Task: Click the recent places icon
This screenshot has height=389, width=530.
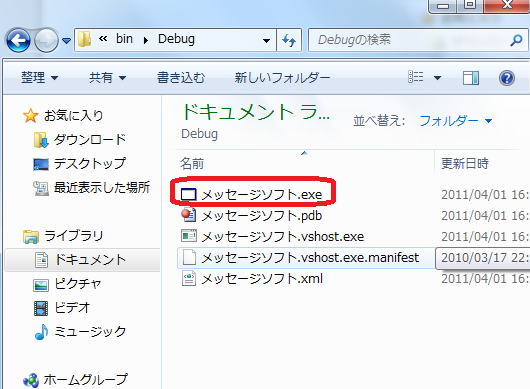Action: pyautogui.click(x=41, y=188)
